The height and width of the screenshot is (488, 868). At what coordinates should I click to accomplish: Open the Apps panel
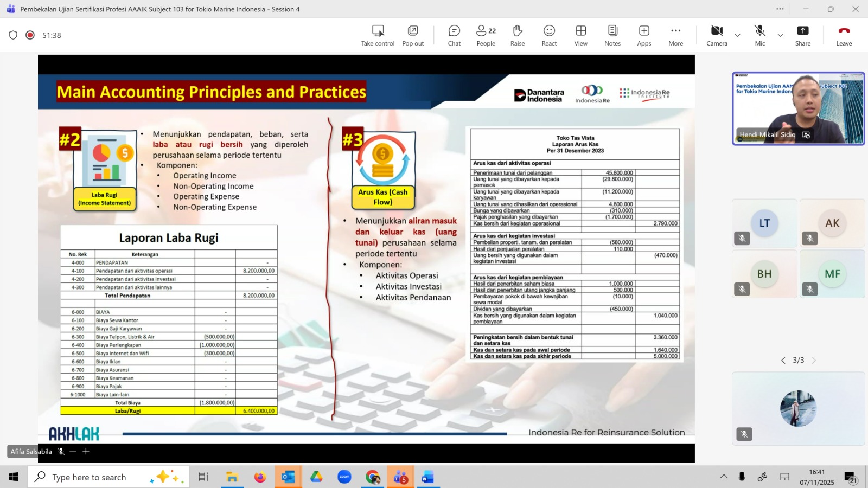pyautogui.click(x=644, y=35)
